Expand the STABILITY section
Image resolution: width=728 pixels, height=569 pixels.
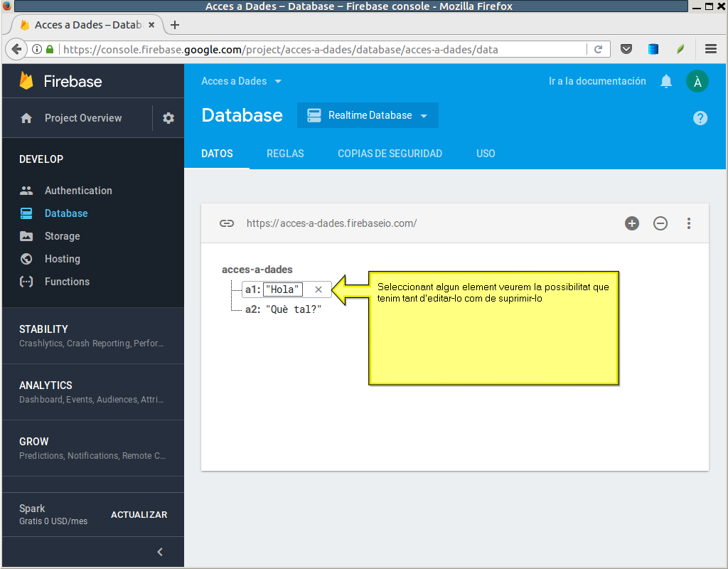click(93, 336)
